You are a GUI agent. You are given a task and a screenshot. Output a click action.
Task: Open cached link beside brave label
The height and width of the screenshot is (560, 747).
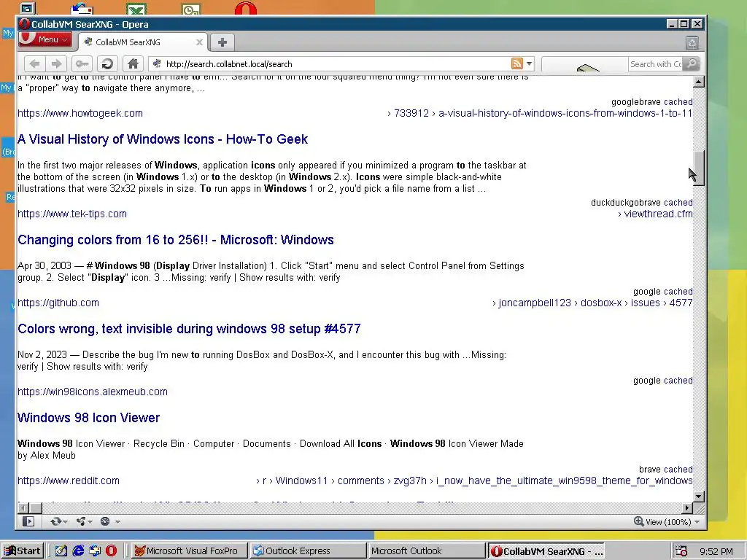tap(678, 470)
